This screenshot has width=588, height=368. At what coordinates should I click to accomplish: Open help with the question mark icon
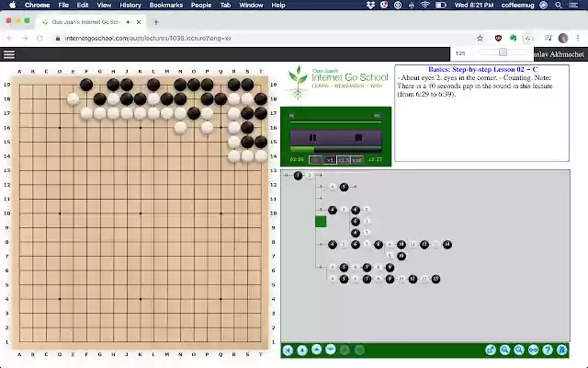548,350
